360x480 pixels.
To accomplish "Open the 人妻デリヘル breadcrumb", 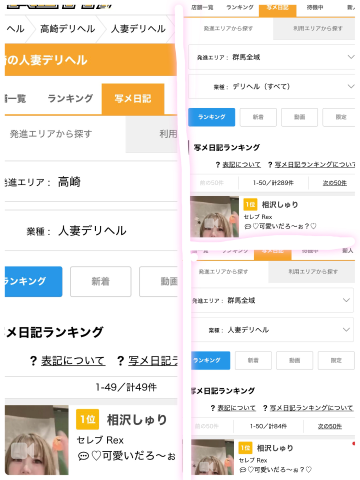I will [x=138, y=29].
